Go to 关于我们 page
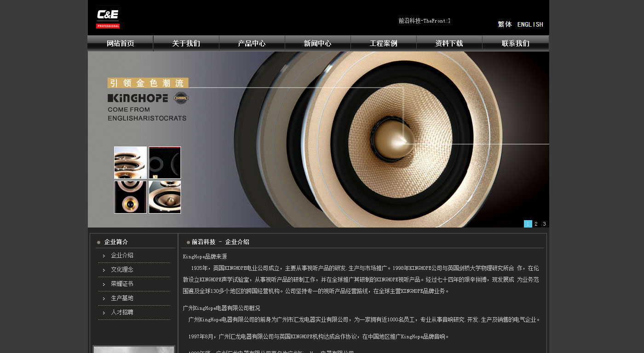Screen dimensions: 644x353 coord(186,43)
